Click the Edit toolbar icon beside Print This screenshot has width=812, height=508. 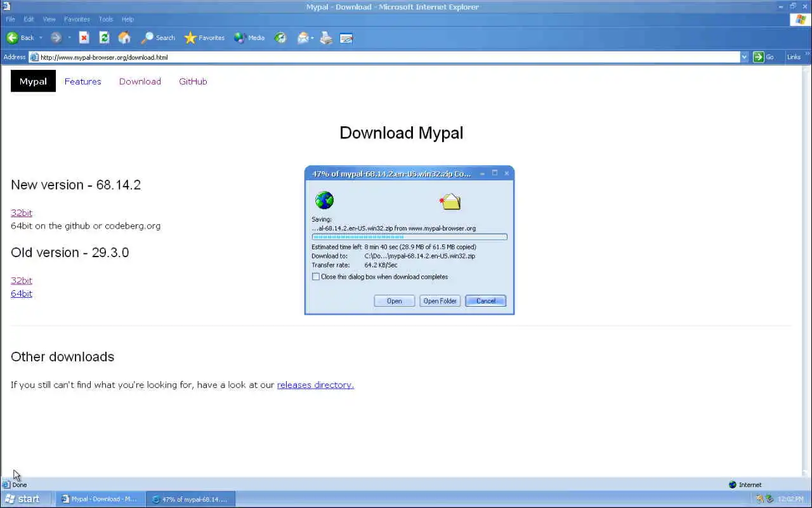tap(346, 38)
